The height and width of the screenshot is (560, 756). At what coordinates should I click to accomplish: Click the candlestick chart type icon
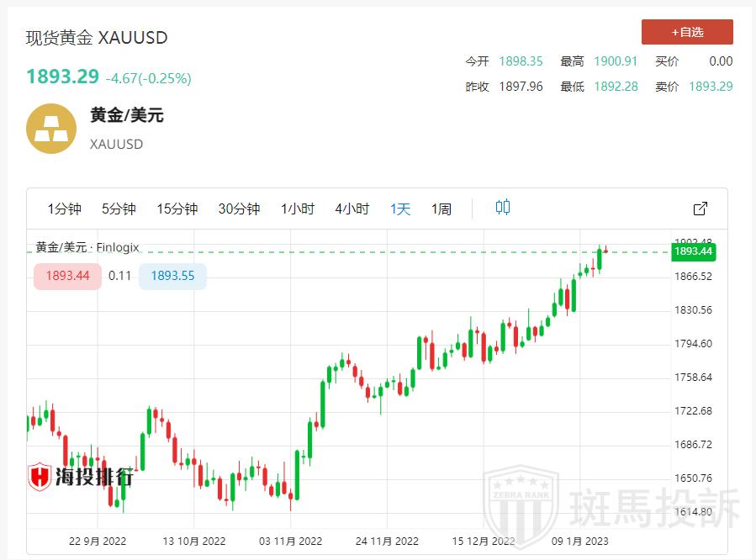[503, 208]
